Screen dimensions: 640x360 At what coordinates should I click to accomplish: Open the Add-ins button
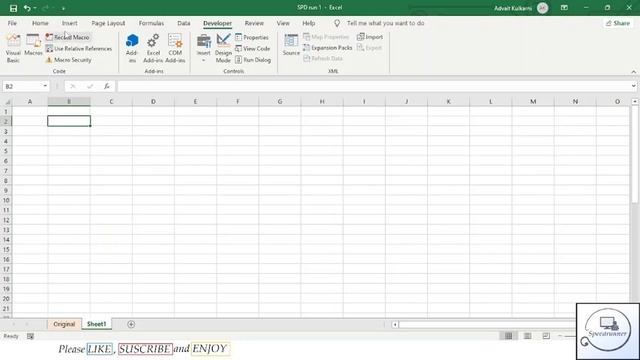pyautogui.click(x=132, y=48)
